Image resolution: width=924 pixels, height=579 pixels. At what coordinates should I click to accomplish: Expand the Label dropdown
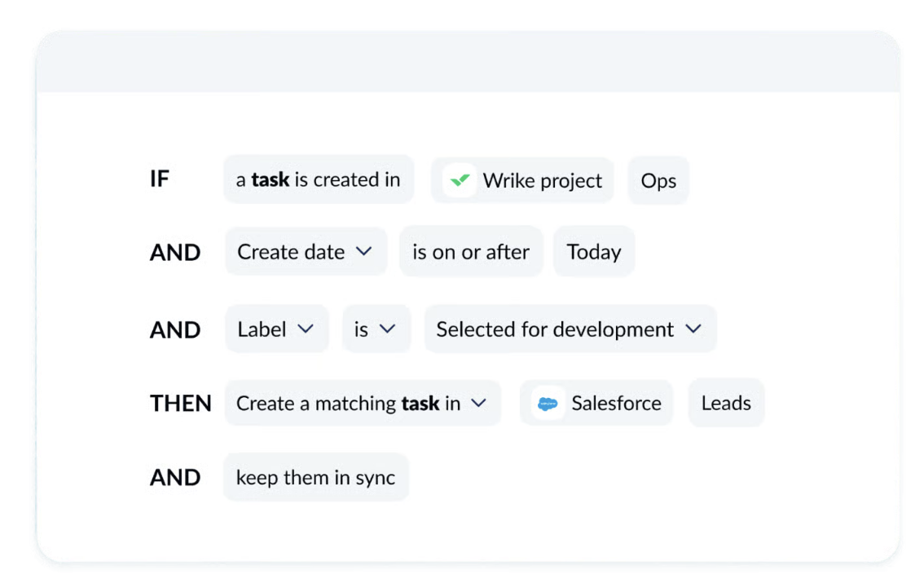click(277, 329)
